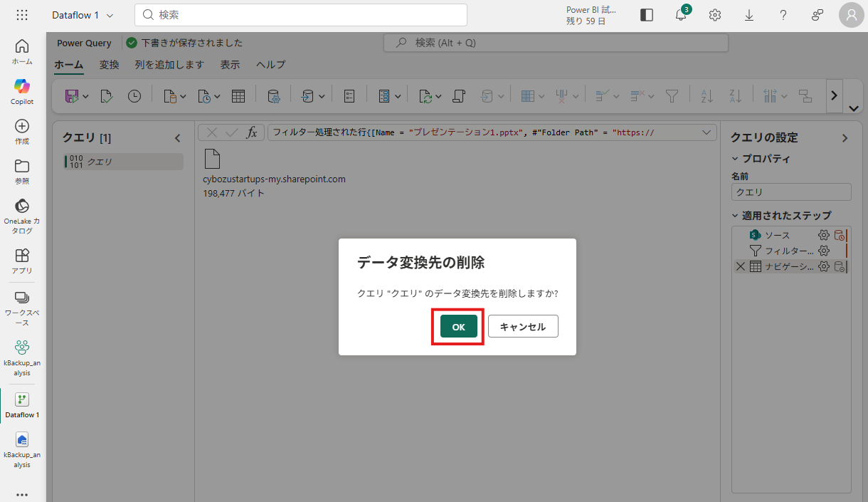Click the notifications bell icon
This screenshot has width=868, height=502.
coord(681,15)
